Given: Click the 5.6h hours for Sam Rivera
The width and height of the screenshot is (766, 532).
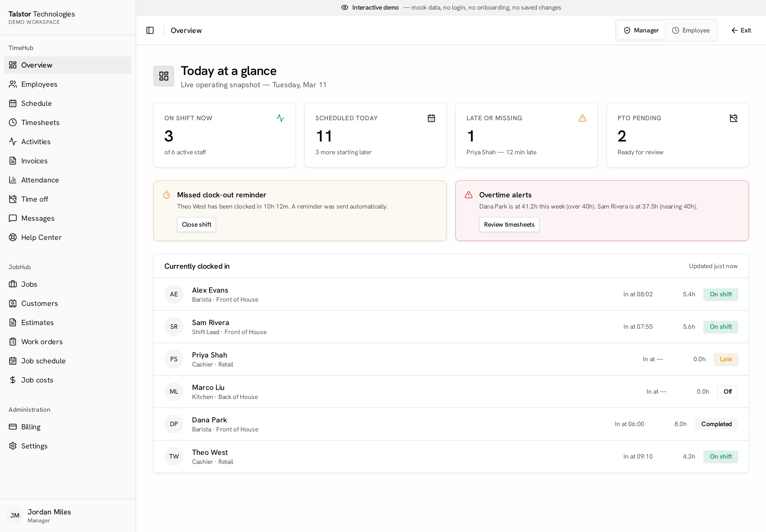Looking at the screenshot, I should tap(689, 327).
